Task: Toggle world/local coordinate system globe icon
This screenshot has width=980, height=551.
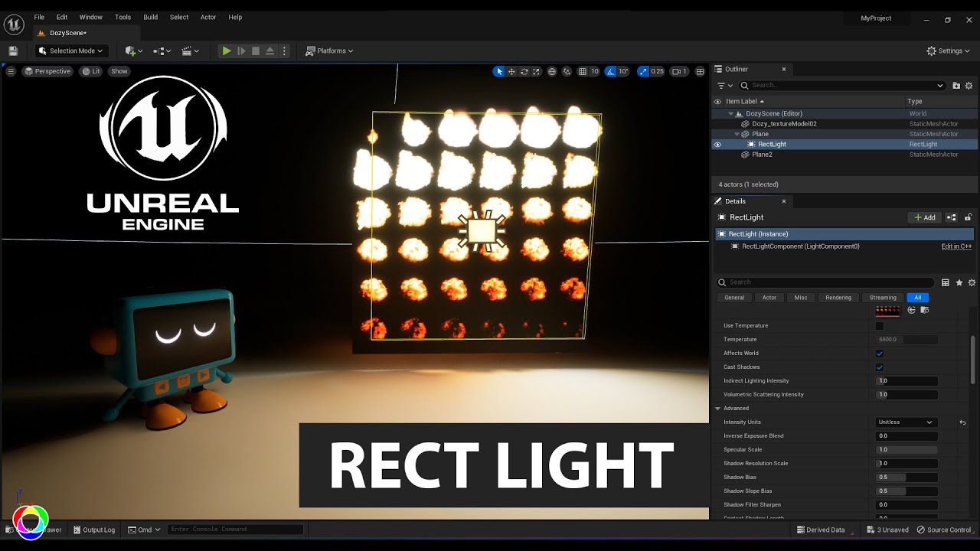Action: (552, 71)
